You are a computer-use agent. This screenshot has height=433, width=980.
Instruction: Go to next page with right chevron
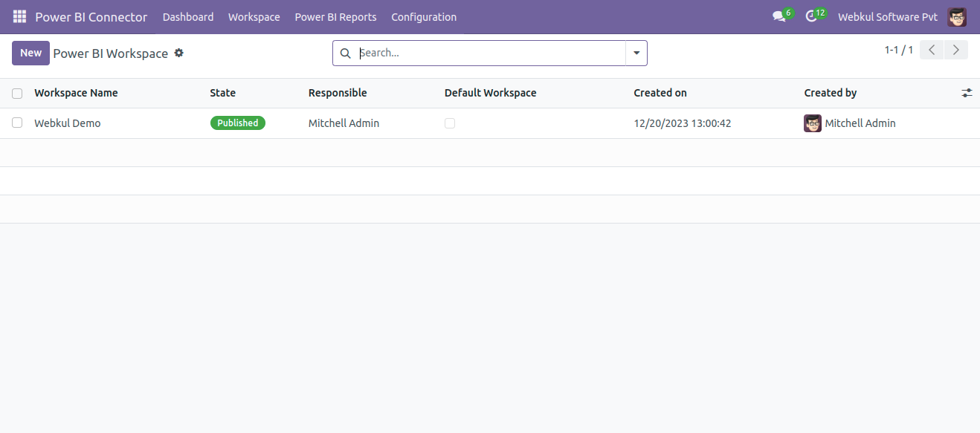pos(956,49)
